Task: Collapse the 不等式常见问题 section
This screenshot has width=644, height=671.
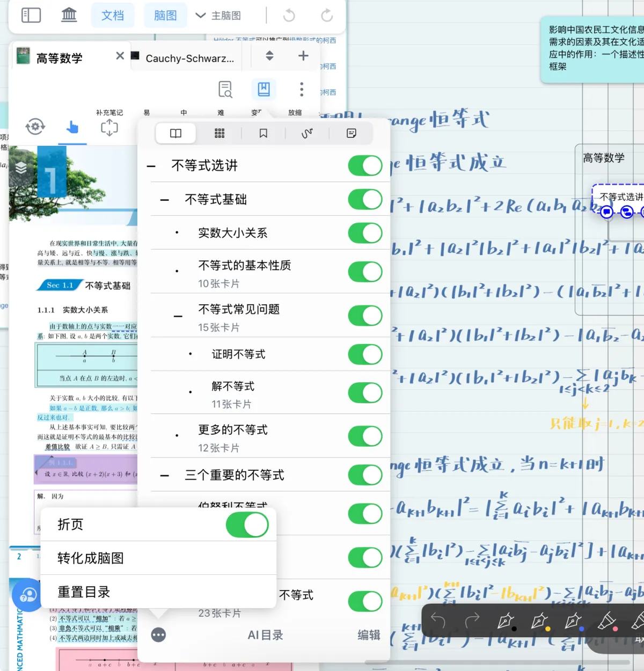Action: coord(178,317)
